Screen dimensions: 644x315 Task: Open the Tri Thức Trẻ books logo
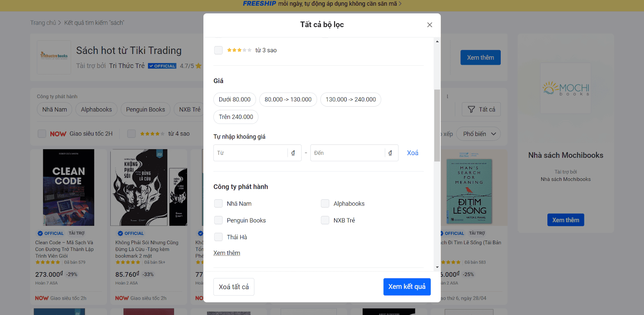(x=54, y=57)
